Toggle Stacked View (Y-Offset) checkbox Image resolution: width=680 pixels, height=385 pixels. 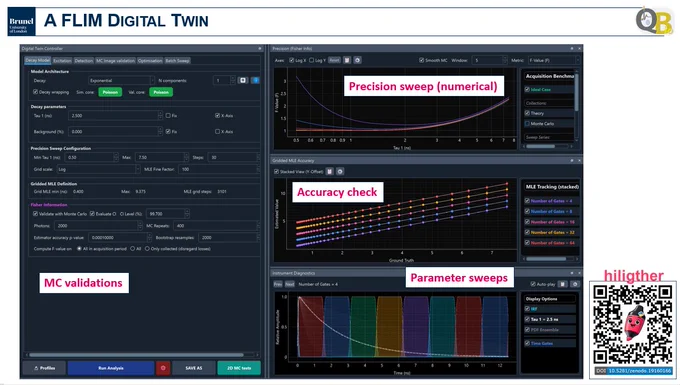(276, 172)
